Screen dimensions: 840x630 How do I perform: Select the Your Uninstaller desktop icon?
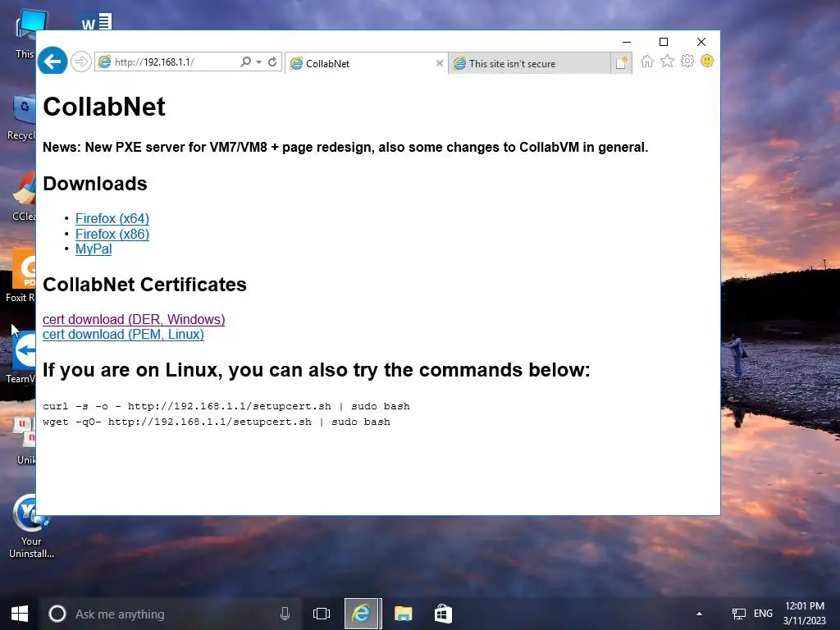click(x=31, y=526)
